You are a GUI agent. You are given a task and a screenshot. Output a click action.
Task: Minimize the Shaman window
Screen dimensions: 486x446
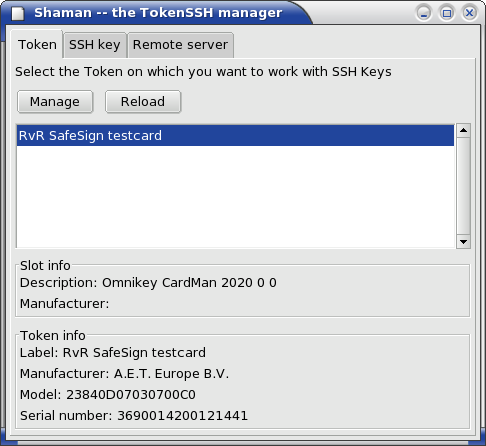424,13
